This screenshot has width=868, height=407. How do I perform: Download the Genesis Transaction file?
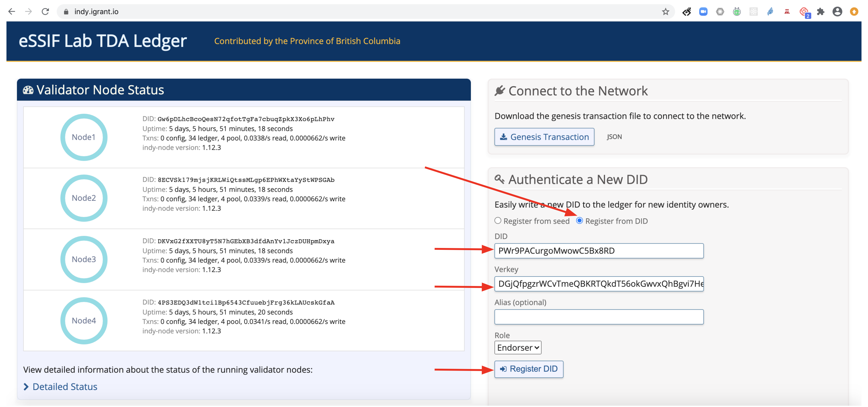coord(544,137)
